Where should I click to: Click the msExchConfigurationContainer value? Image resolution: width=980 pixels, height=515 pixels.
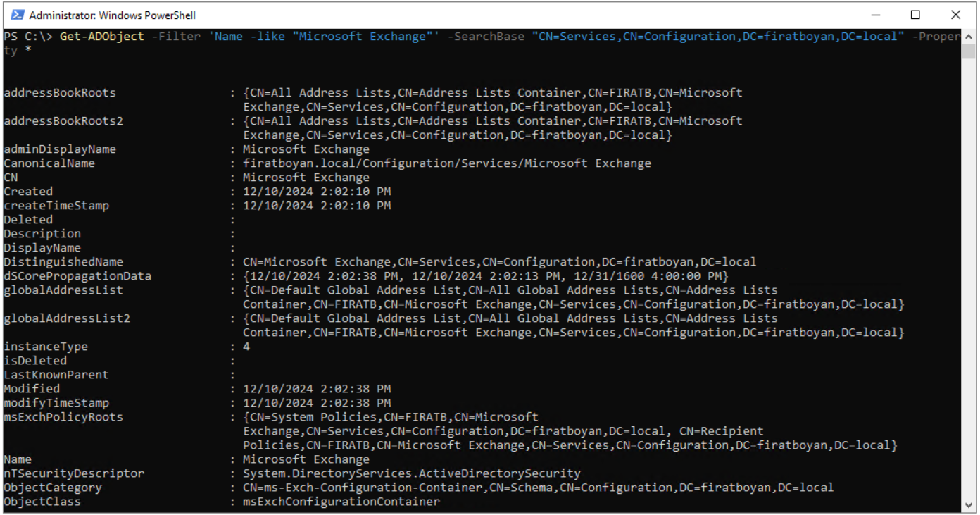[341, 502]
